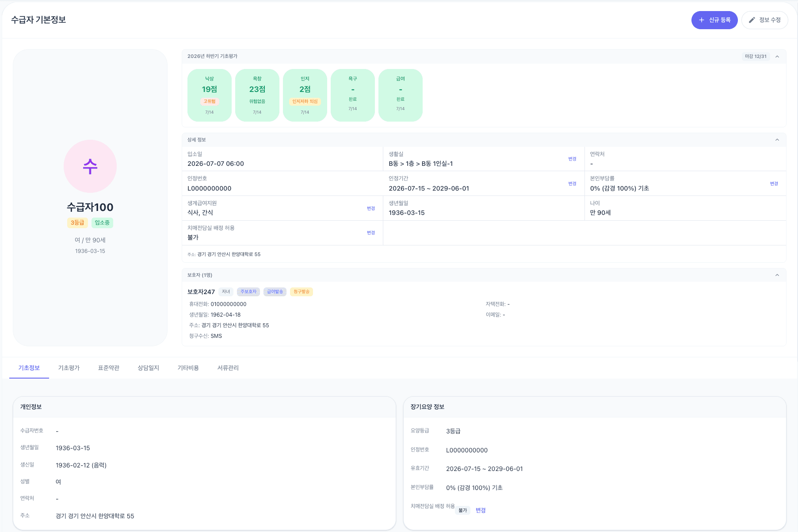Open the 상담일지 tab
This screenshot has width=798, height=532.
tap(149, 368)
